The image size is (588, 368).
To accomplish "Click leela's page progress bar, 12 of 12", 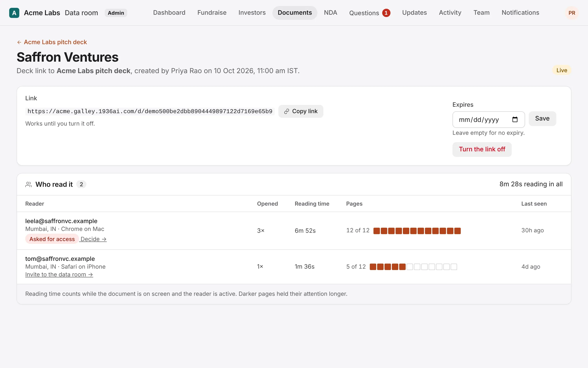I will click(417, 231).
